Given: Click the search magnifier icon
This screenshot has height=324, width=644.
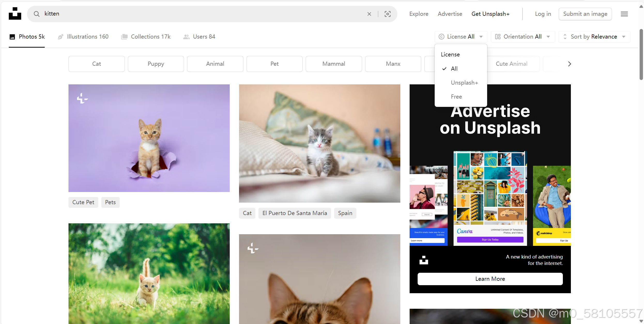Looking at the screenshot, I should 37,14.
